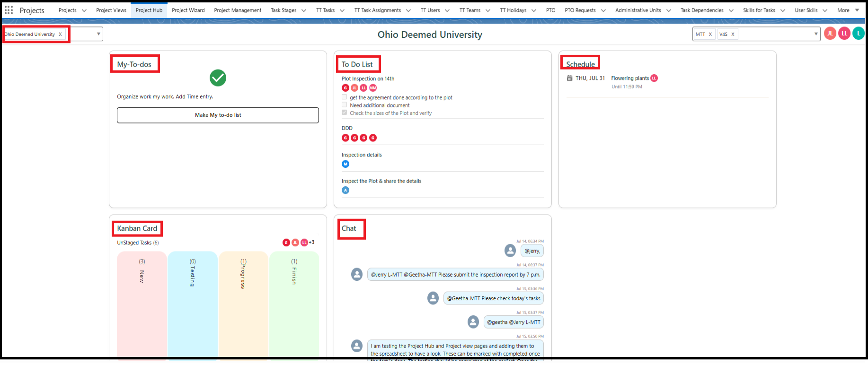Image resolution: width=868 pixels, height=374 pixels.
Task: Expand the TT Task Assignments chevron
Action: coord(408,10)
